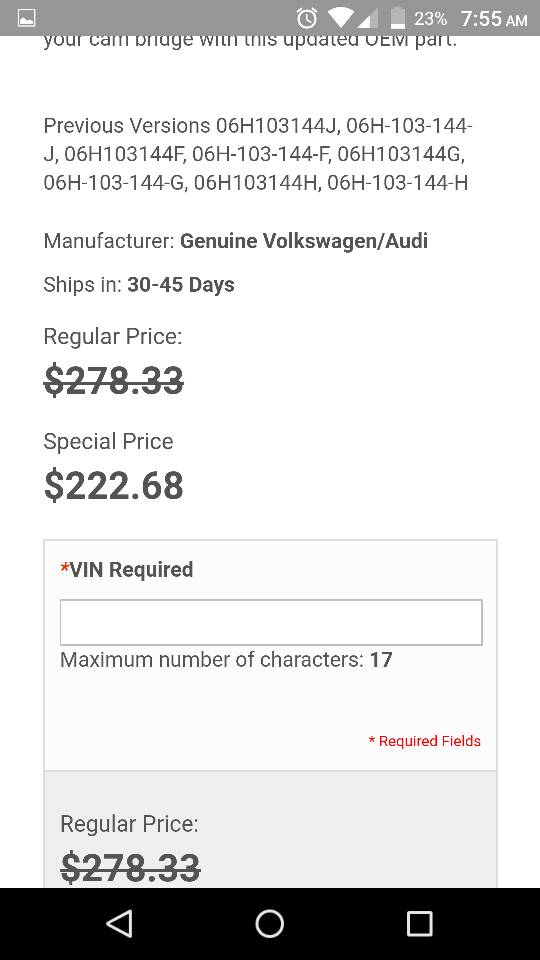Tap the crossed-out $278.33 price above Special Price
The height and width of the screenshot is (960, 540).
tap(114, 380)
